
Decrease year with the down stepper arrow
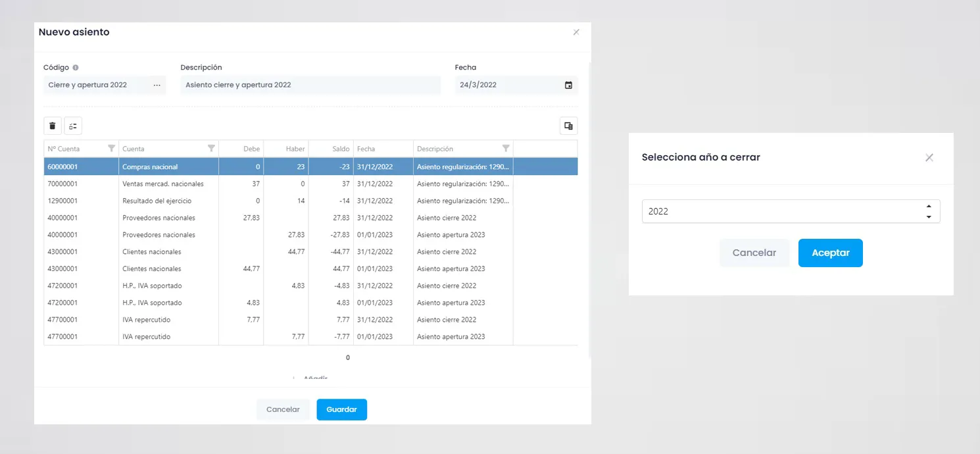point(929,217)
